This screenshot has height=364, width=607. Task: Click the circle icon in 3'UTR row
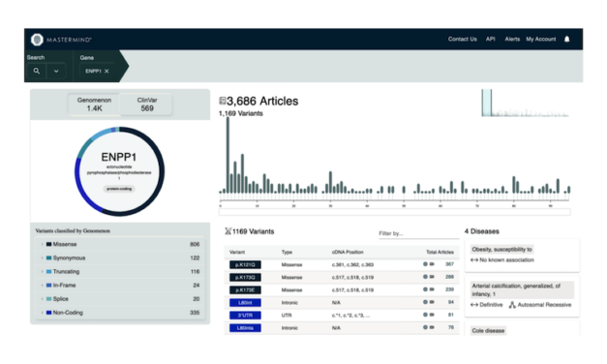click(425, 315)
